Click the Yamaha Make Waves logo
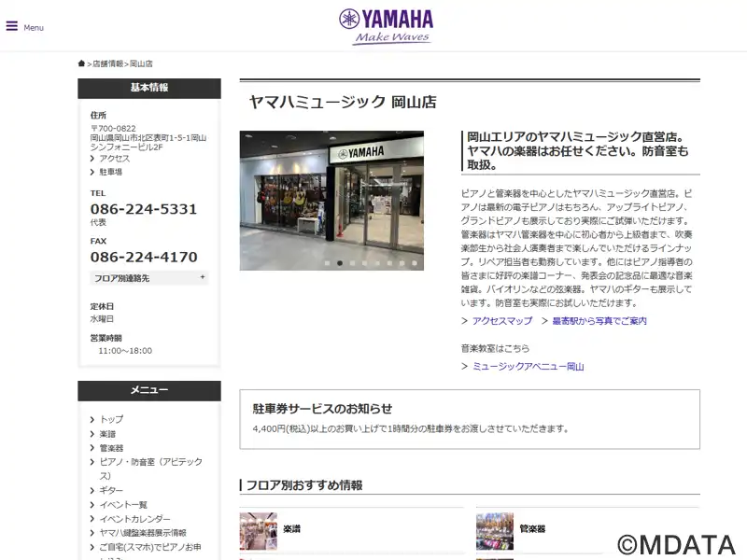The image size is (747, 560). [386, 25]
